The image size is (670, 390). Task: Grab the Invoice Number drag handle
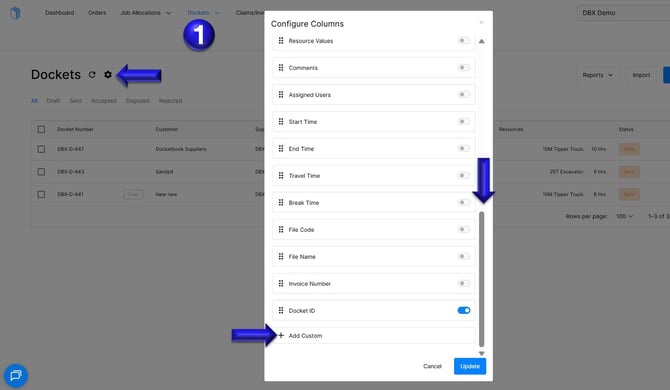[281, 283]
